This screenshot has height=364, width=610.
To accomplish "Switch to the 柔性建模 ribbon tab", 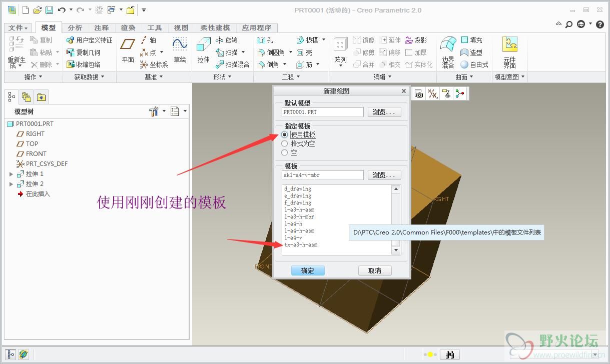I will 215,28.
